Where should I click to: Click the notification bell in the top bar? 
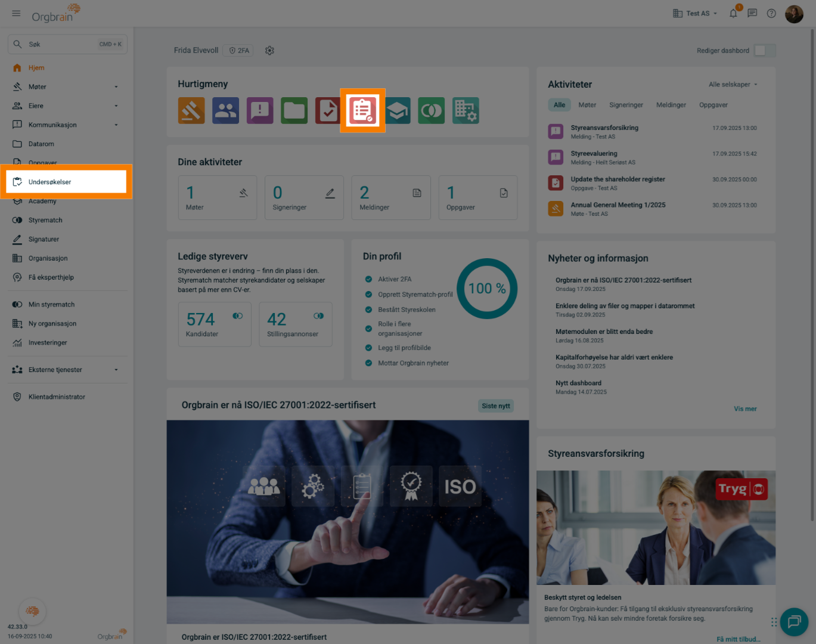coord(733,13)
